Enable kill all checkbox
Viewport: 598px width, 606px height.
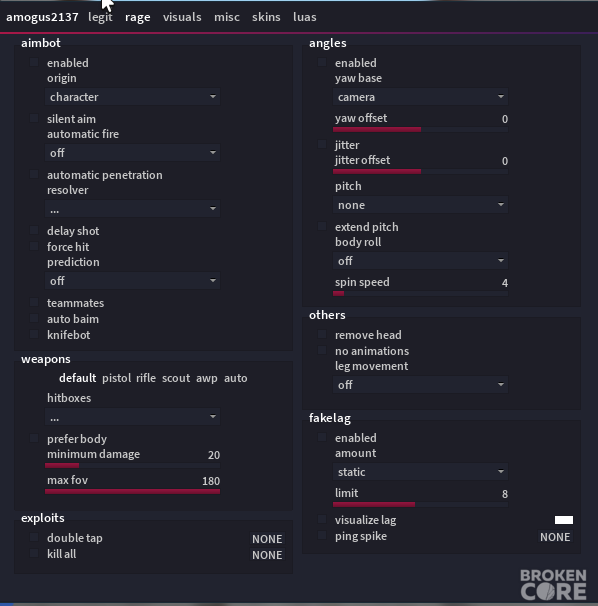click(34, 553)
